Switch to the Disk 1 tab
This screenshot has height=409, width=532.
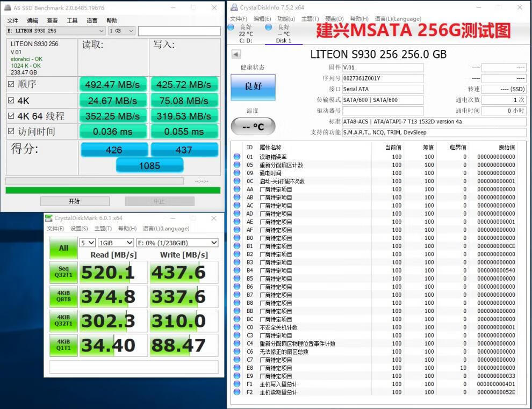pyautogui.click(x=283, y=41)
